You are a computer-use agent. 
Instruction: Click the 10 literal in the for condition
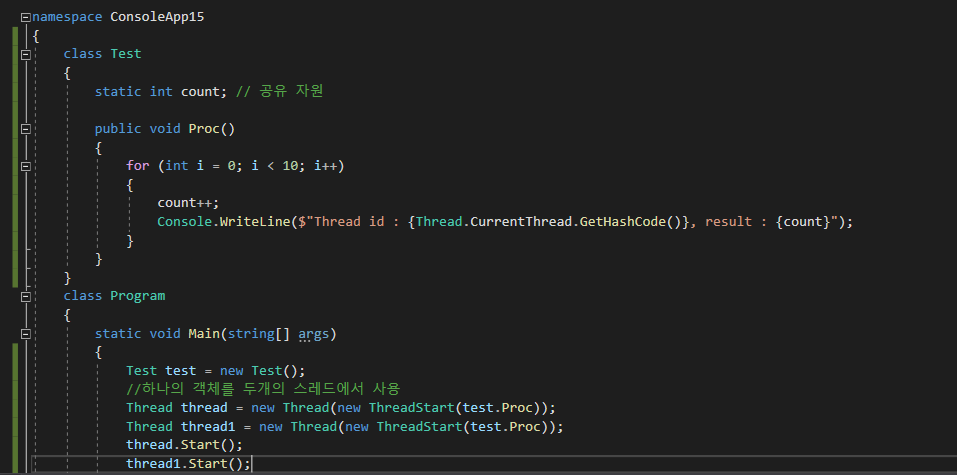point(290,165)
